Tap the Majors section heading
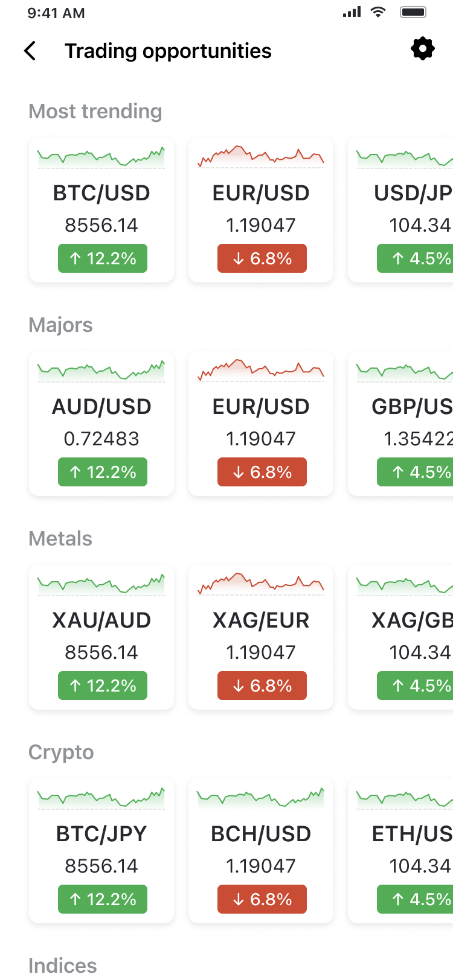 (x=60, y=325)
